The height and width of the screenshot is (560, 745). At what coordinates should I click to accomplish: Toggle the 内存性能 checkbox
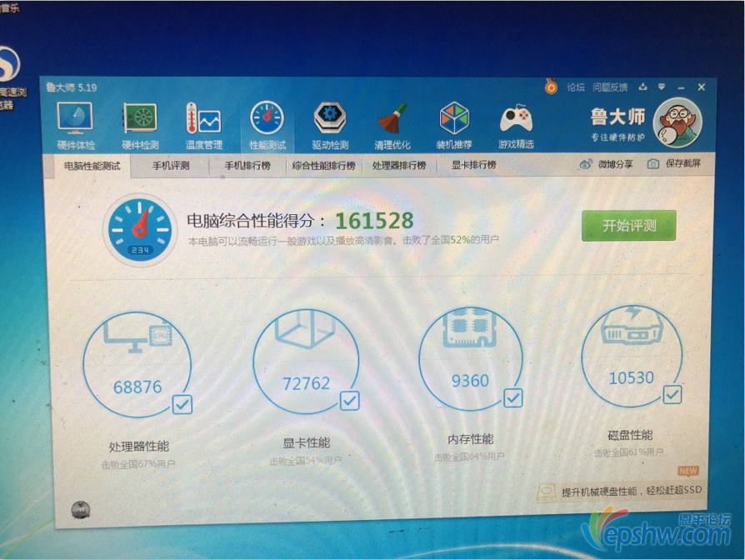(x=513, y=398)
